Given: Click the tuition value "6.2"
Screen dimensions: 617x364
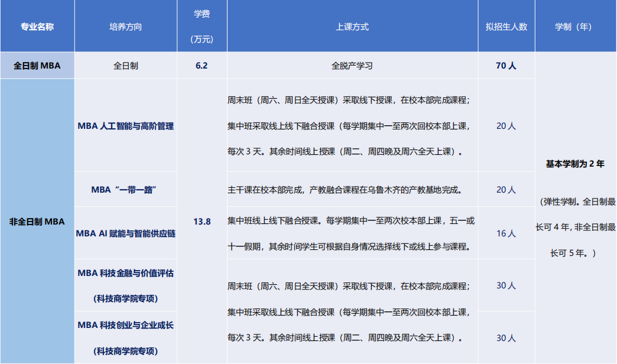Looking at the screenshot, I should coord(202,66).
